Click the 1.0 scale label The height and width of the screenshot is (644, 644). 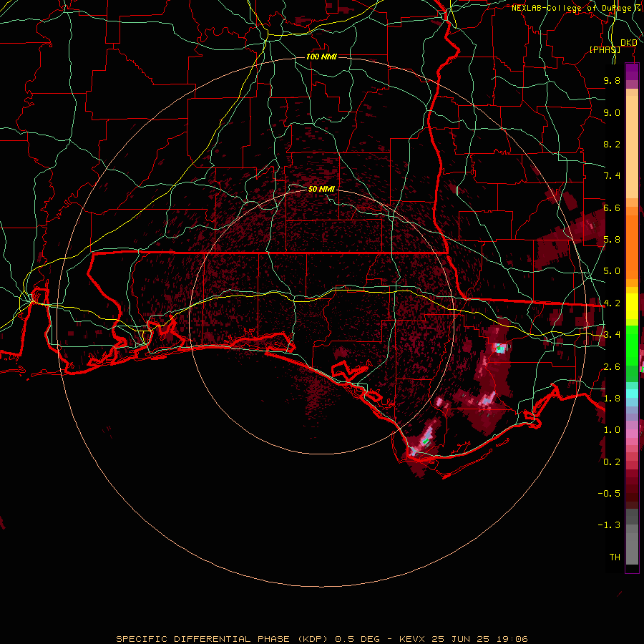612,430
